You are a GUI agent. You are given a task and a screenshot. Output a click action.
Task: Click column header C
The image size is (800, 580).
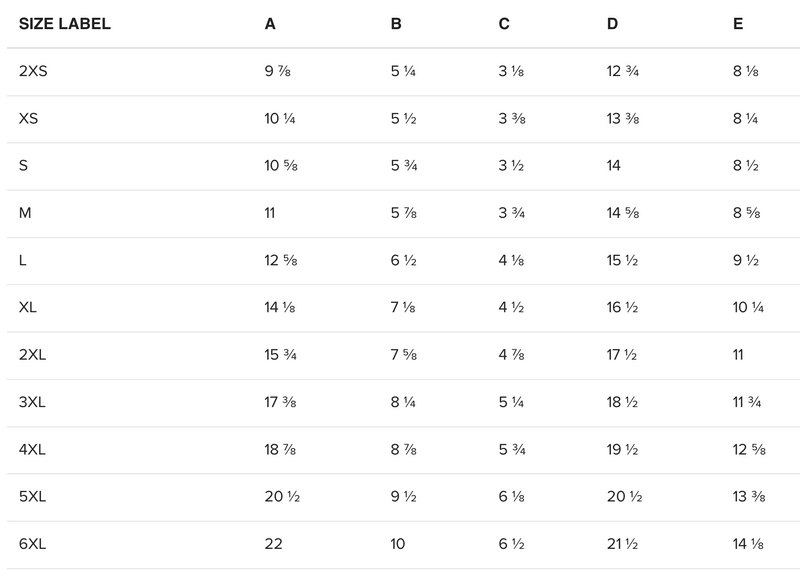pos(504,24)
